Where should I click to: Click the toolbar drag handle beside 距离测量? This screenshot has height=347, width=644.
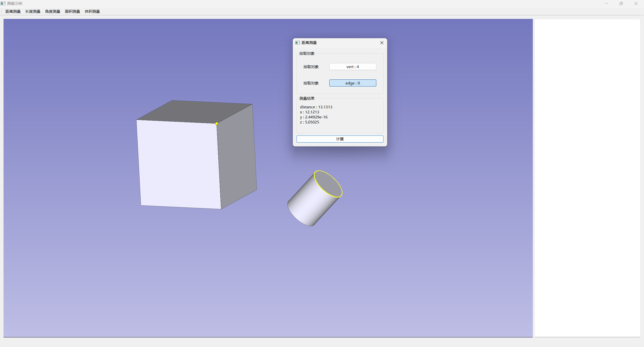[2, 12]
